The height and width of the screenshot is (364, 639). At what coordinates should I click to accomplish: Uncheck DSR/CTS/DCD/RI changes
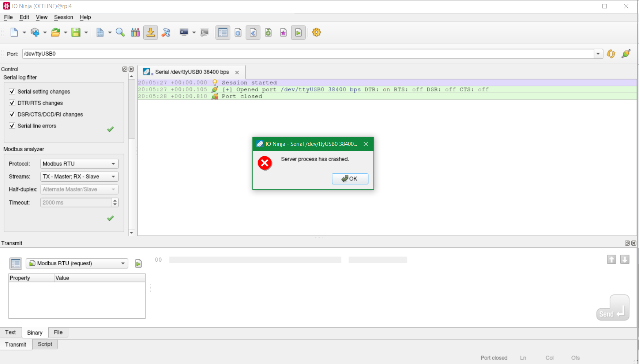(x=12, y=114)
